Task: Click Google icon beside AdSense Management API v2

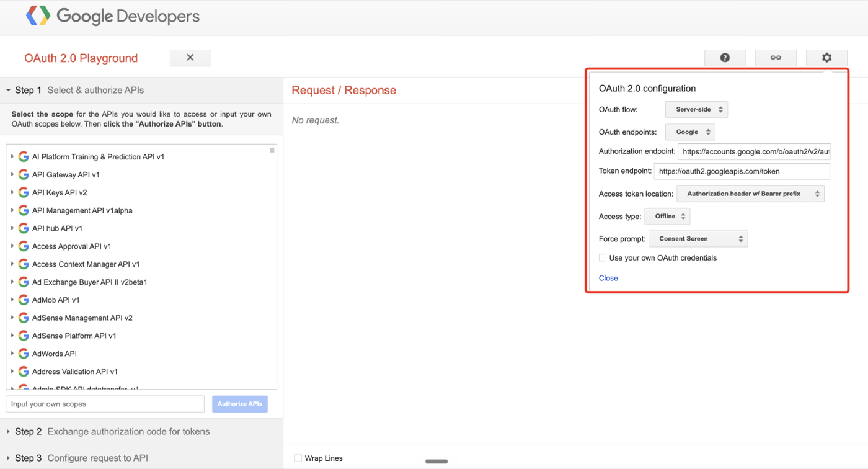Action: [x=24, y=318]
